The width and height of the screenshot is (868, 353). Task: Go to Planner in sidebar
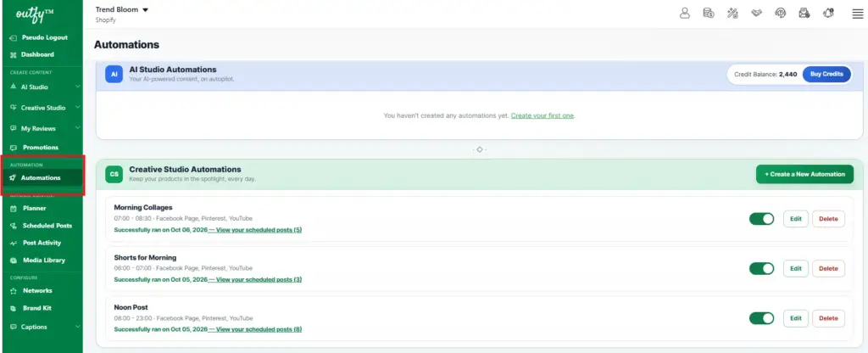click(34, 209)
